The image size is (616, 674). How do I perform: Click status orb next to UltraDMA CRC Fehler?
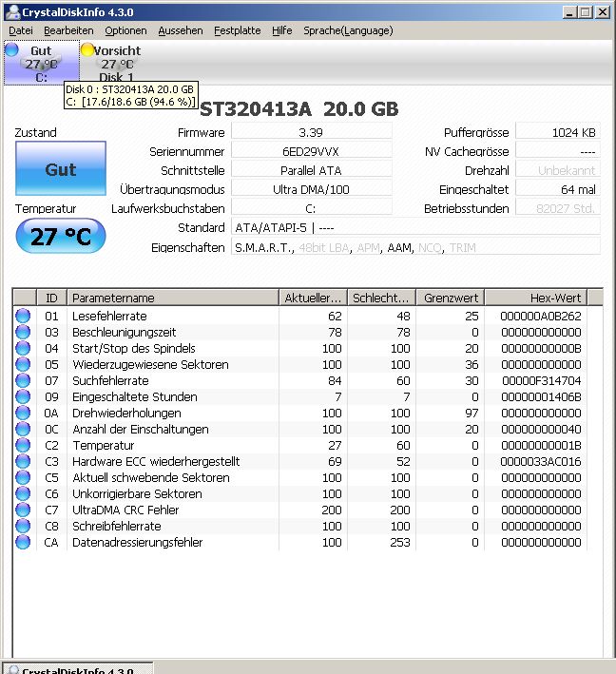pos(23,510)
